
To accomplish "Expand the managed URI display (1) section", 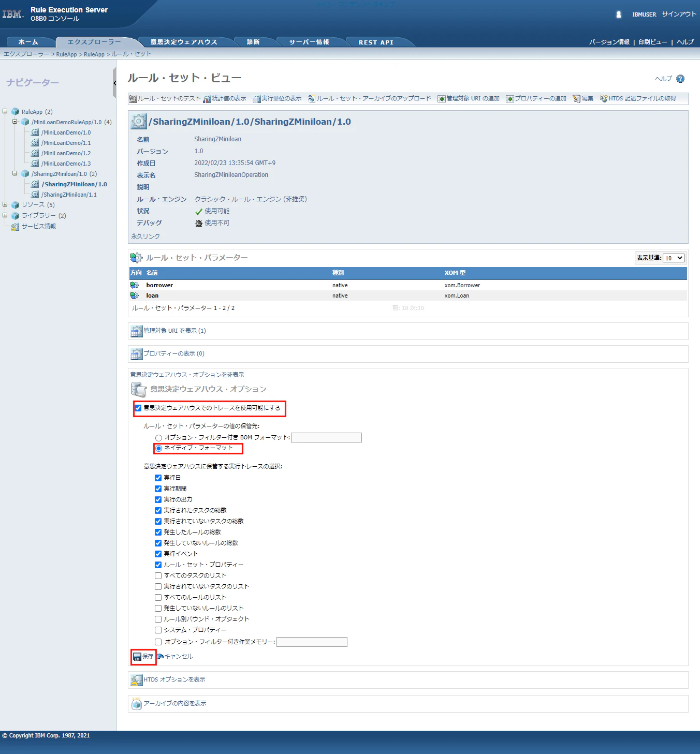I will pos(174,331).
